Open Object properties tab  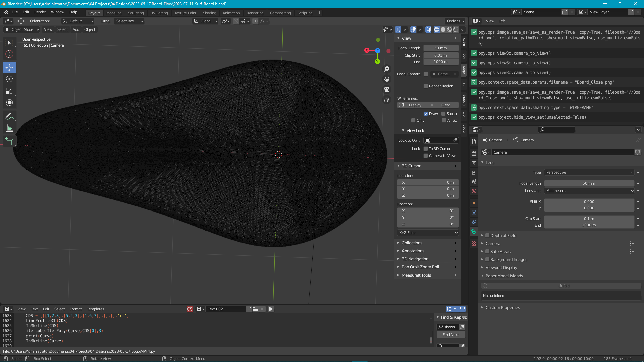click(x=474, y=203)
